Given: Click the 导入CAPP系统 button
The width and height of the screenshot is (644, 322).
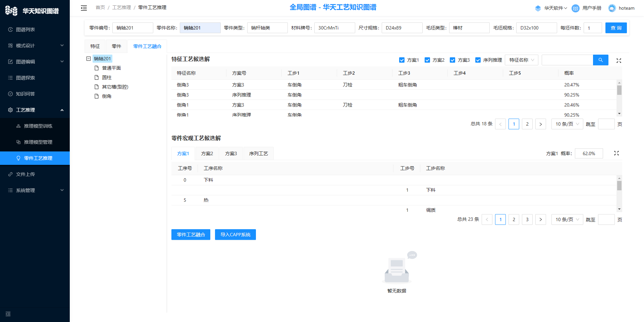Looking at the screenshot, I should point(235,235).
